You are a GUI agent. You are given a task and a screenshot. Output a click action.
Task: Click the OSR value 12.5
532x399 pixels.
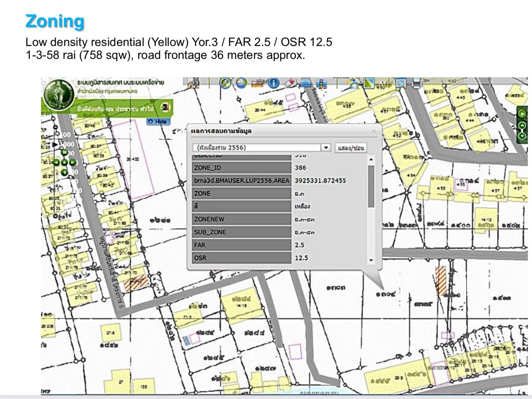click(301, 258)
